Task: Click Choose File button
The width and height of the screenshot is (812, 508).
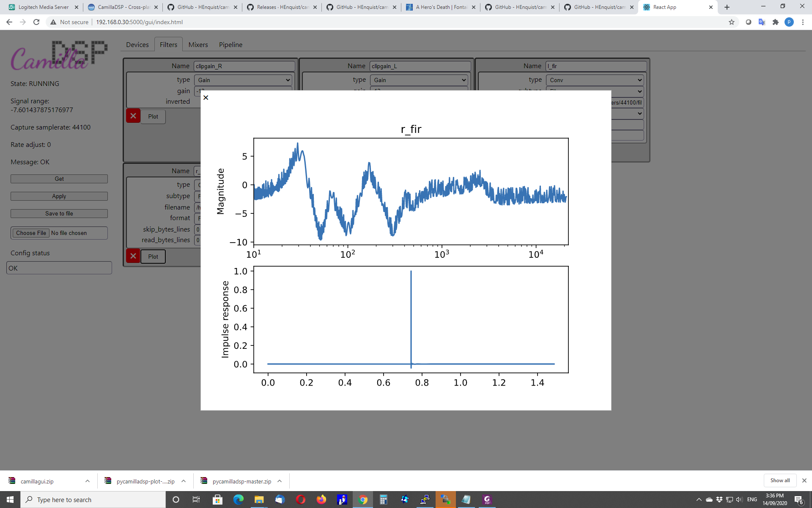Action: point(31,233)
